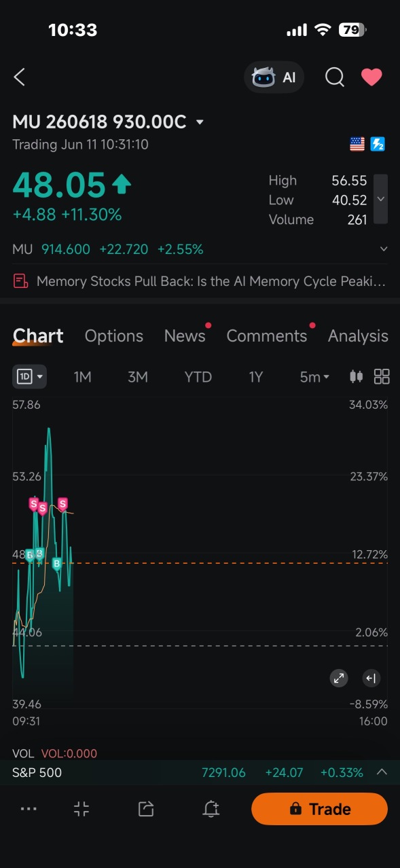Open the News tab

pos(185,336)
